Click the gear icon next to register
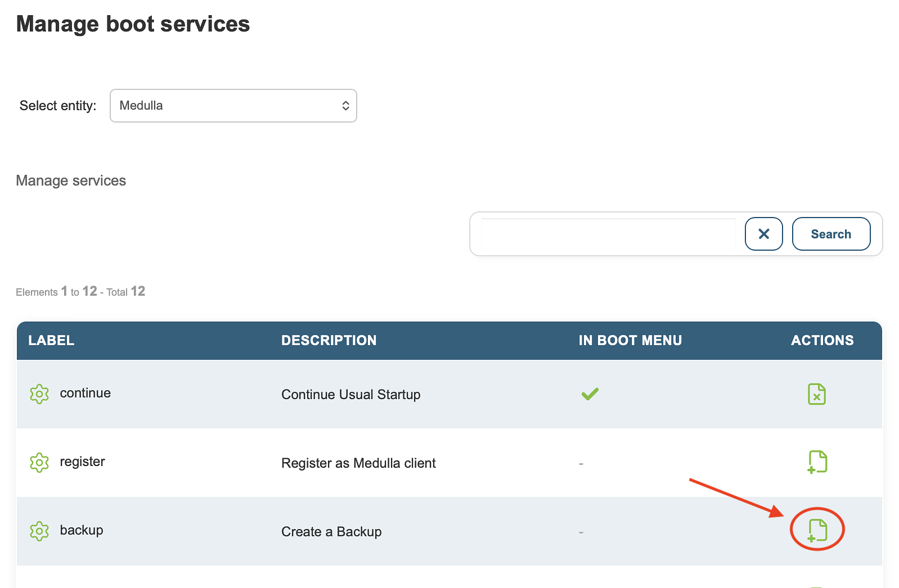The image size is (899, 588). (x=39, y=463)
